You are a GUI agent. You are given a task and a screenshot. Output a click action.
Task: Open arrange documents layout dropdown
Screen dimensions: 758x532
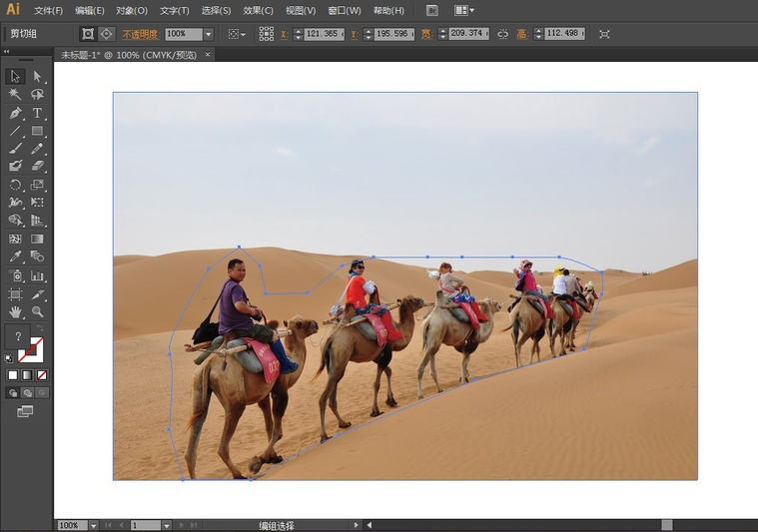(464, 10)
